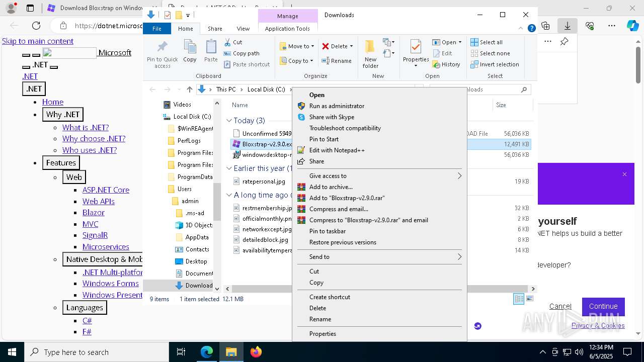Open Task View on taskbar
This screenshot has height=362, width=644.
click(x=181, y=352)
